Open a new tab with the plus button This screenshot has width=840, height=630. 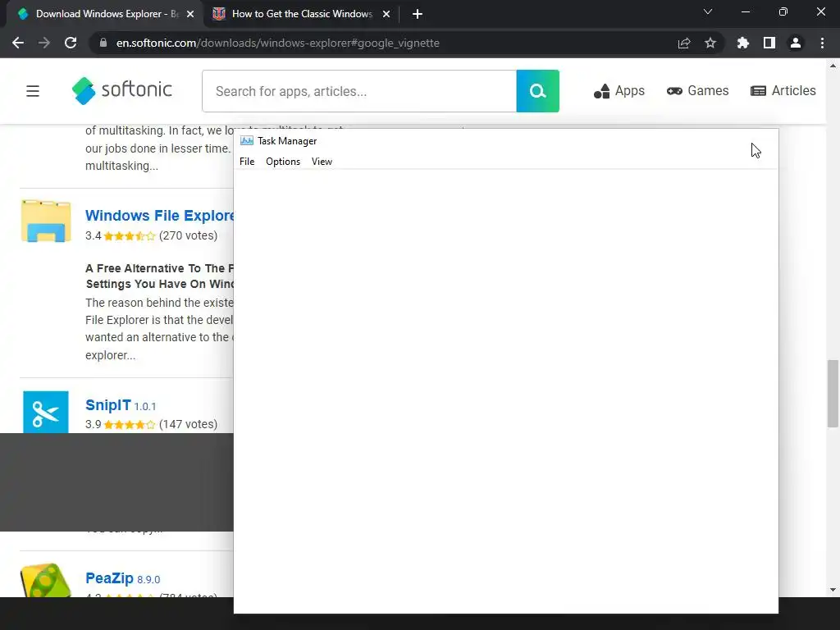[x=418, y=14]
